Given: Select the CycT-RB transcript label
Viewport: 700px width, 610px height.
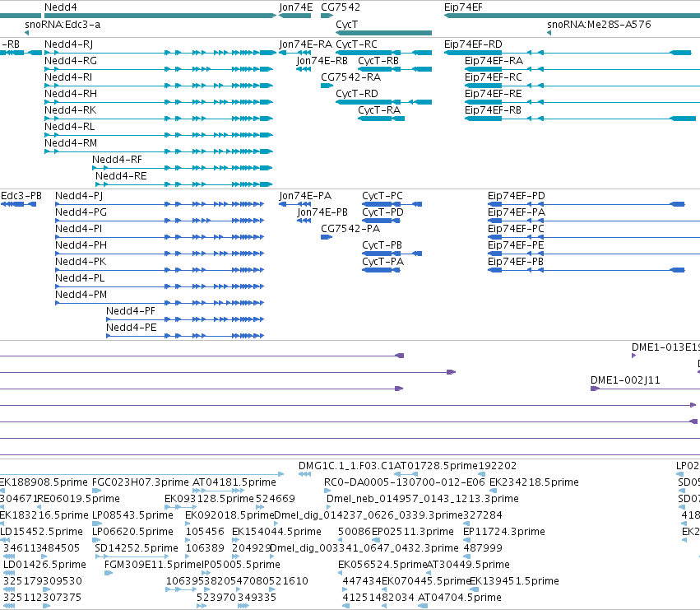Looking at the screenshot, I should pyautogui.click(x=378, y=61).
